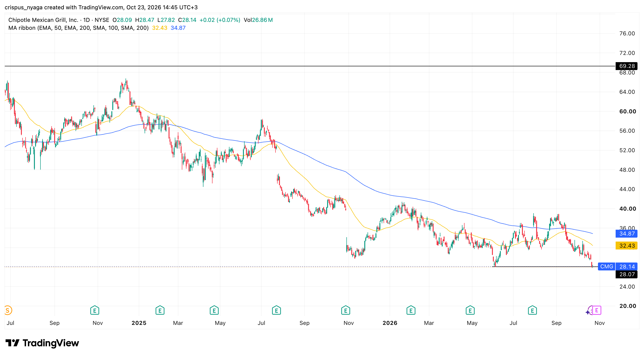
Task: Click the 69.28 horizontal line price label
Action: click(x=627, y=66)
